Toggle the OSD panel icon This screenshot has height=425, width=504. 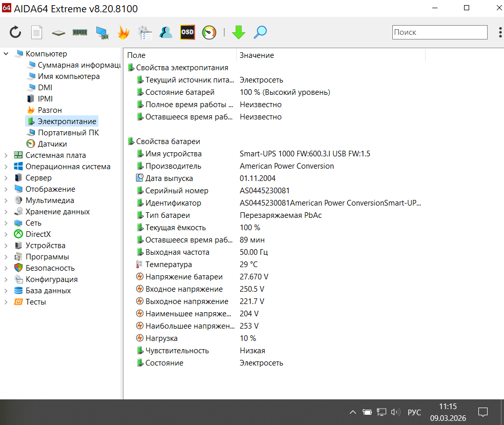pyautogui.click(x=187, y=32)
